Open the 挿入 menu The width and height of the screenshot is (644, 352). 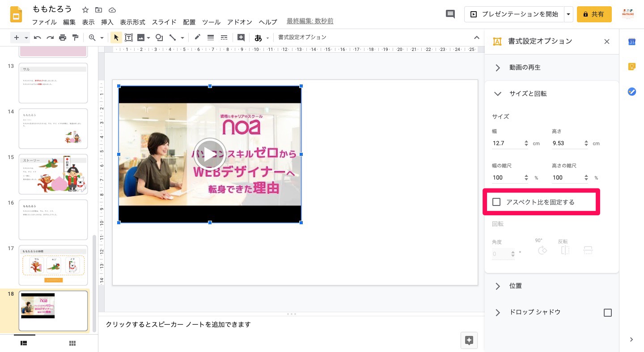pyautogui.click(x=107, y=22)
